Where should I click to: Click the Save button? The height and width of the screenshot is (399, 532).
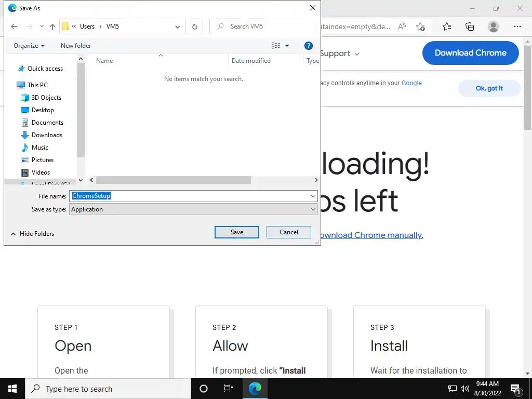(237, 232)
